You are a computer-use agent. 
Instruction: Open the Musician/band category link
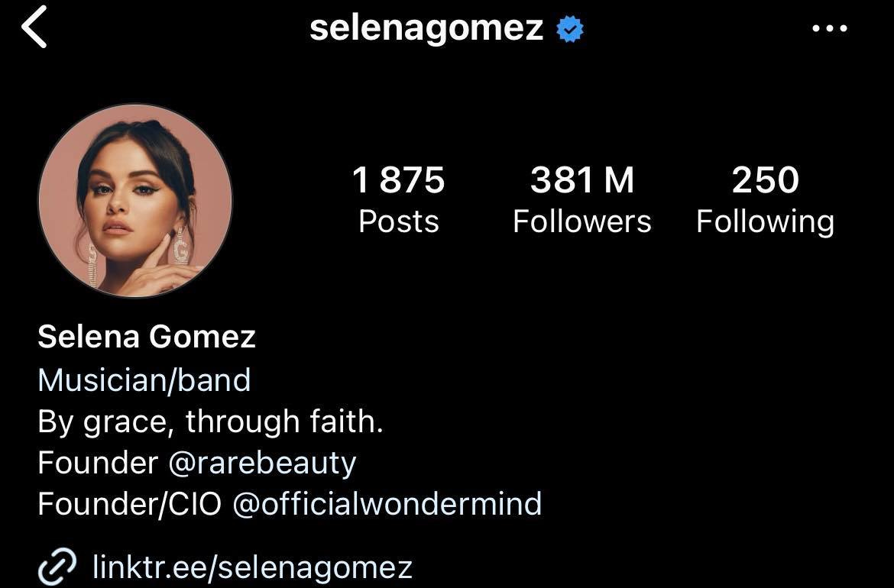[144, 380]
